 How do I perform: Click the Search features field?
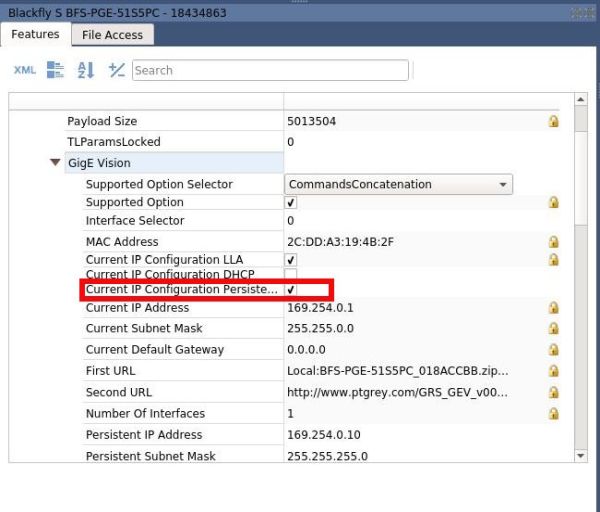point(270,70)
